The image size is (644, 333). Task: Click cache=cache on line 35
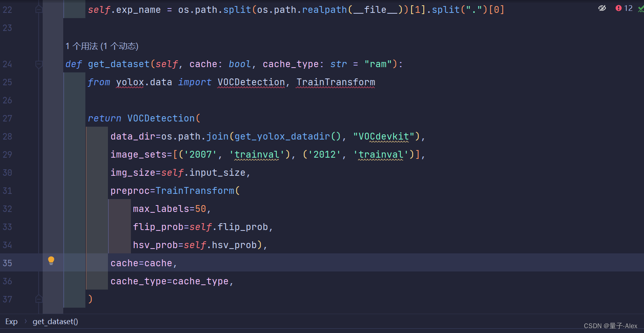pos(141,263)
